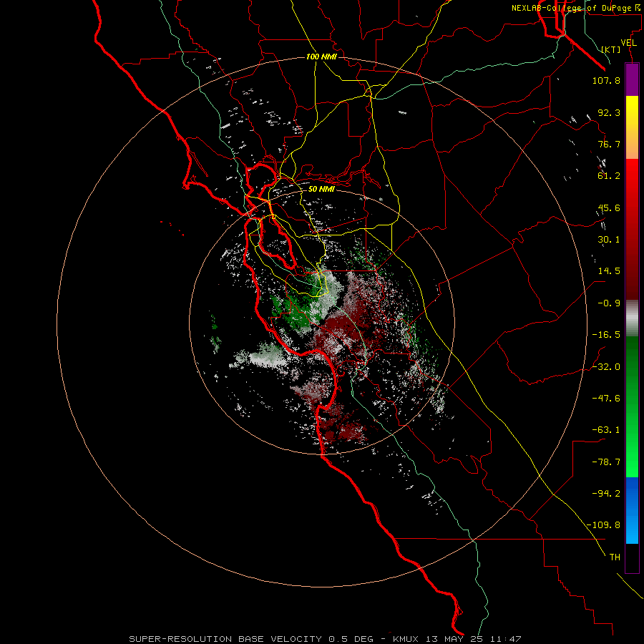Click the 92.3 legend value
The height and width of the screenshot is (644, 644).
609,112
